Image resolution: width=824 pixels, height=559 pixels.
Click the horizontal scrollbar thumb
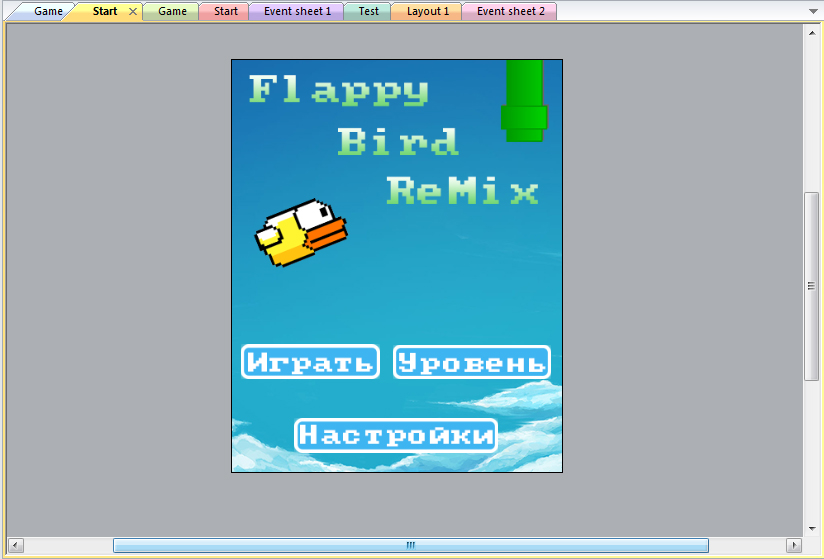click(410, 545)
